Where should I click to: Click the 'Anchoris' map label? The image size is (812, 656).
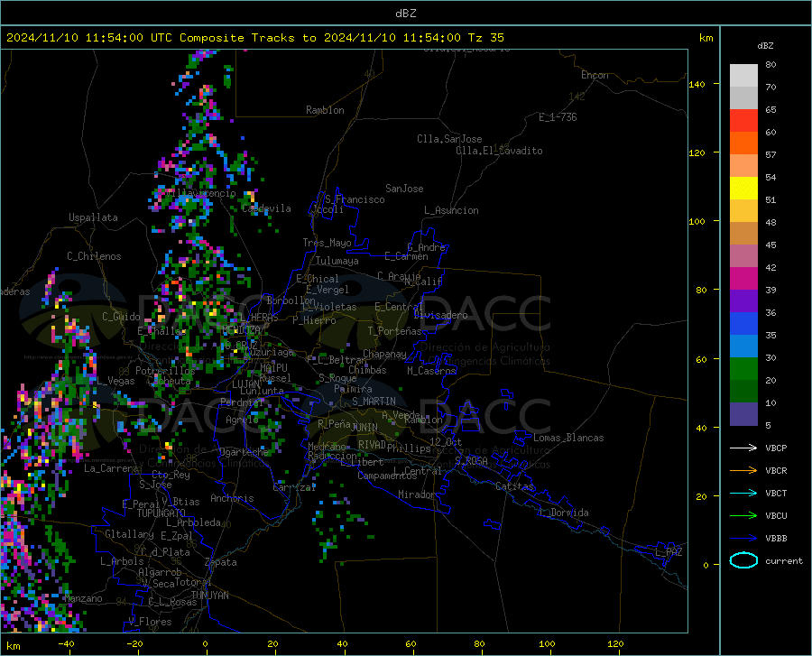coord(232,498)
